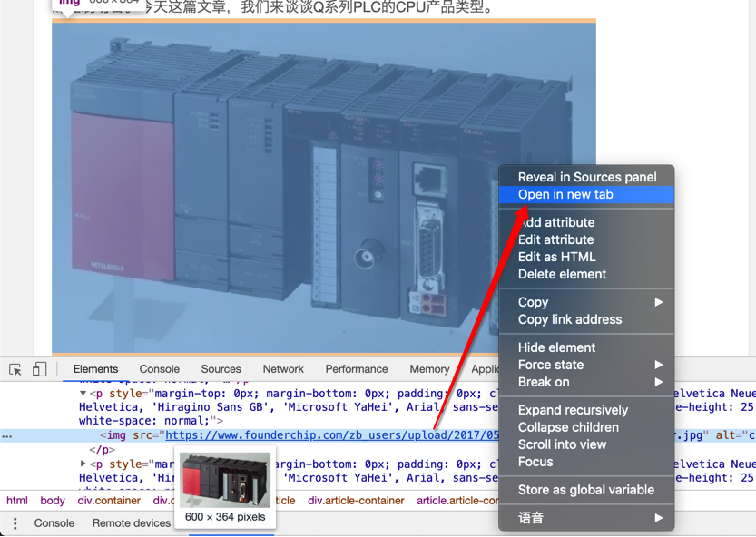Switch to the Elements tab

pyautogui.click(x=95, y=369)
